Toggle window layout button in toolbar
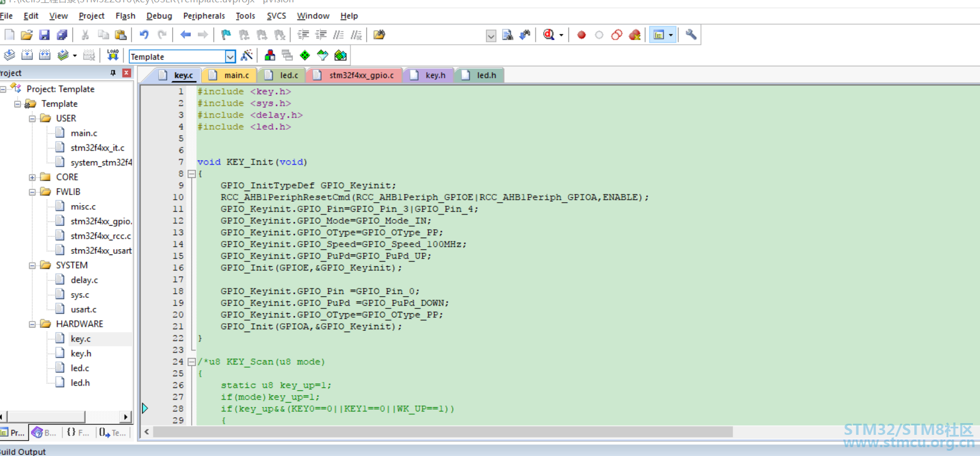 pos(659,35)
